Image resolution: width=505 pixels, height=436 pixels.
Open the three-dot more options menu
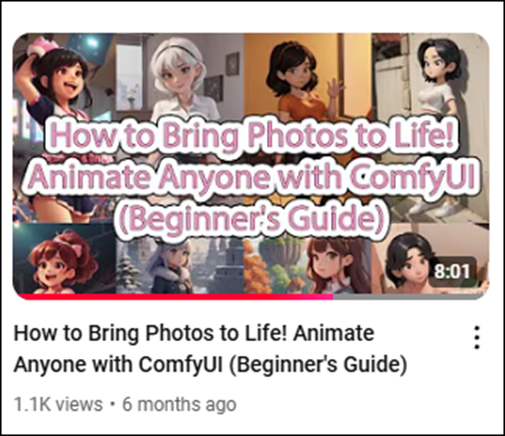pos(477,338)
